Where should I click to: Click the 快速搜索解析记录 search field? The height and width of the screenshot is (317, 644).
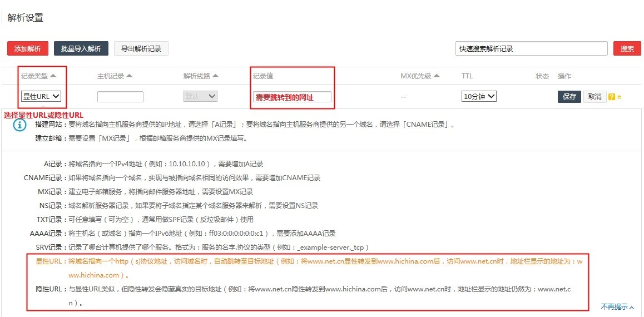click(x=531, y=48)
